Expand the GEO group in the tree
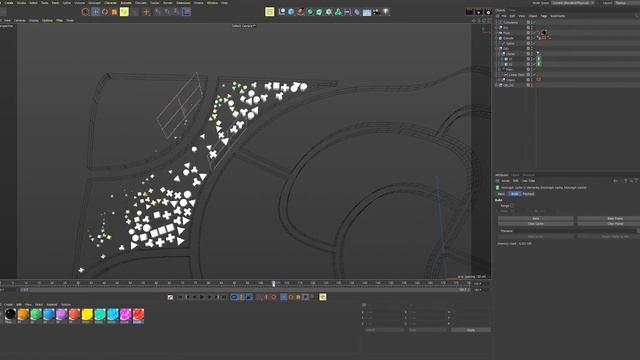Image resolution: width=640 pixels, height=360 pixels. (x=497, y=49)
